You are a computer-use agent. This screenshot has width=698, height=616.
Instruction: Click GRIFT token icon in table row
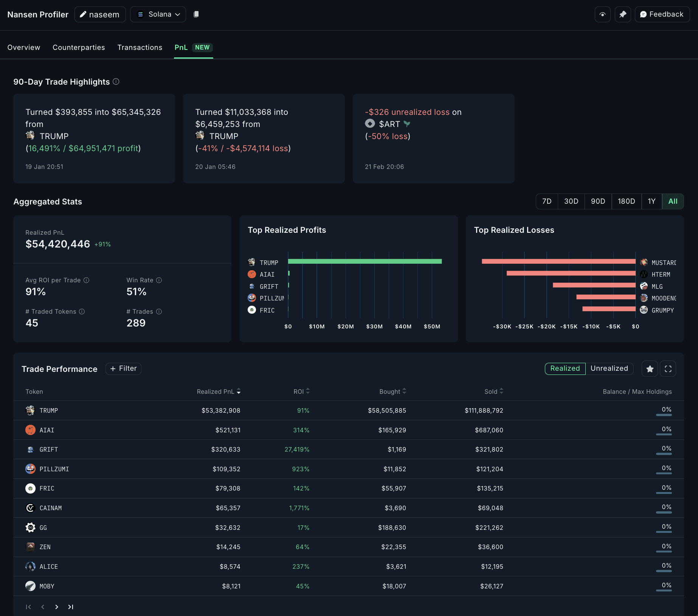(30, 449)
